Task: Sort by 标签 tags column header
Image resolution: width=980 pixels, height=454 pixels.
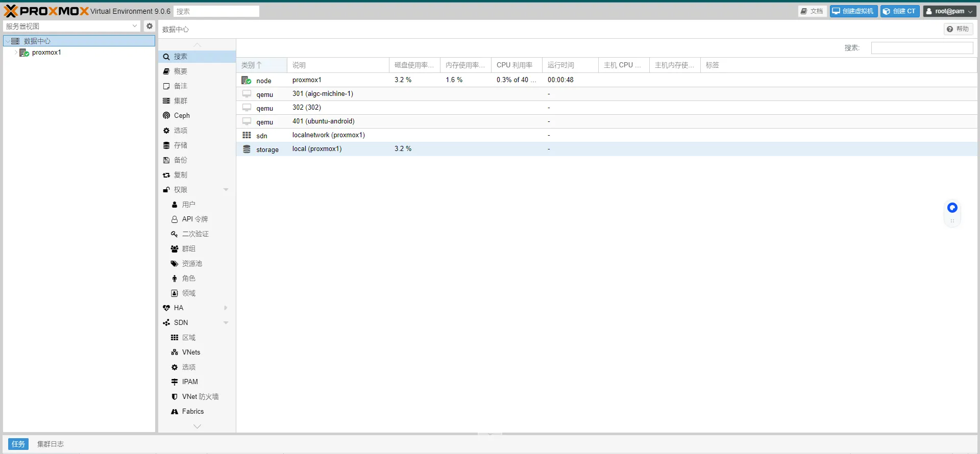Action: (x=839, y=65)
